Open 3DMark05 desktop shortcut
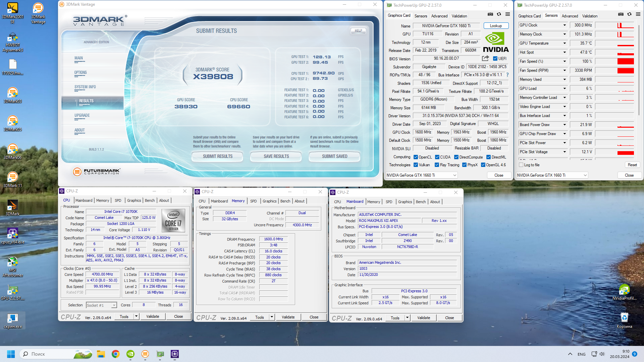The width and height of the screenshot is (644, 362). tap(12, 123)
